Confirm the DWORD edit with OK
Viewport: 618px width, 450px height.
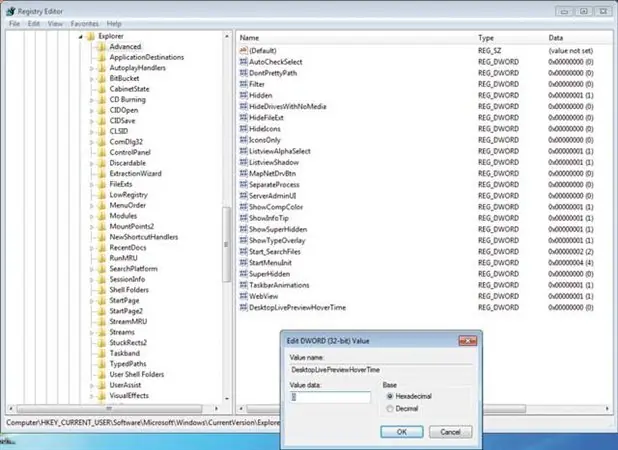[402, 432]
